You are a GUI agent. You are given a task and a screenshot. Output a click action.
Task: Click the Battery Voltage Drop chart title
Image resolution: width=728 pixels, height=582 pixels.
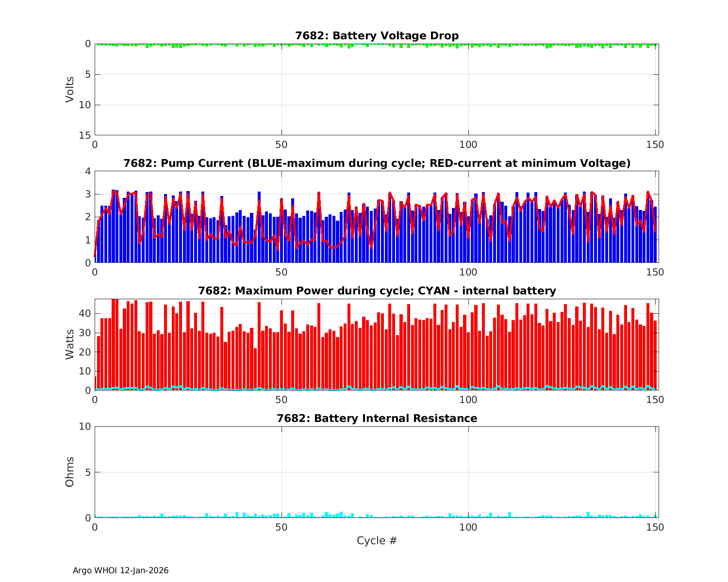point(377,36)
